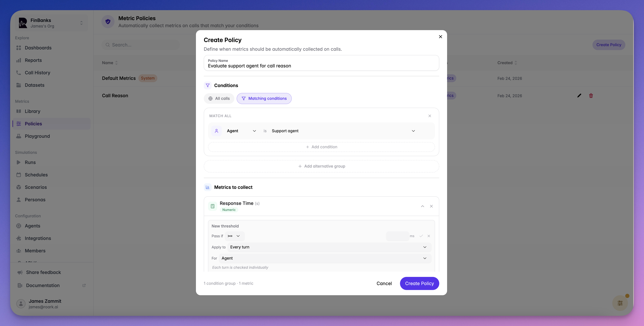Submit the Create Policy button in dialog

(x=419, y=283)
